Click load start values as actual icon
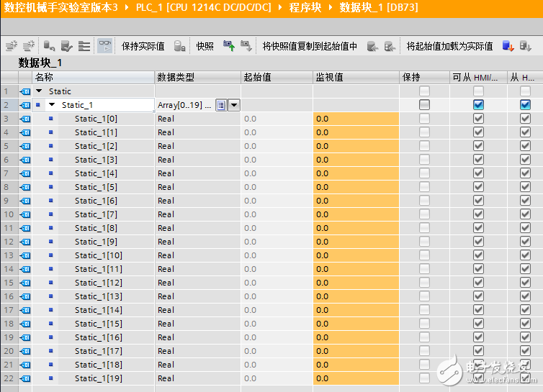This screenshot has height=392, width=543. tap(508, 46)
